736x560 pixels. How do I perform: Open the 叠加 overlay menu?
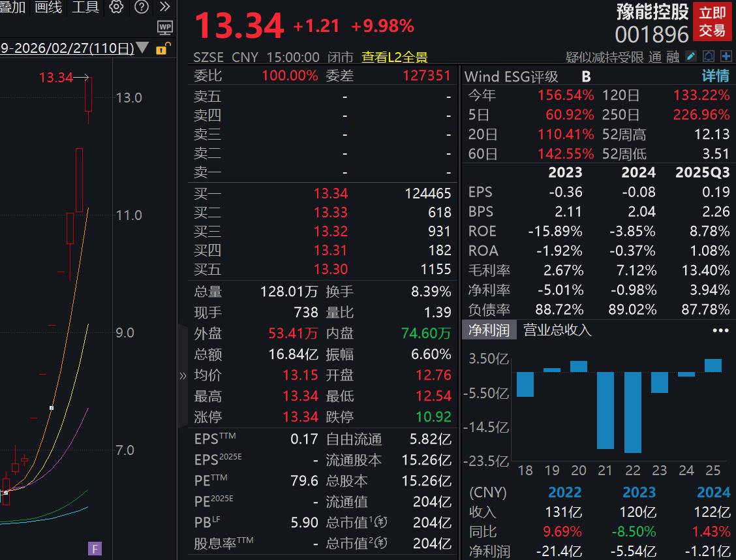[12, 7]
